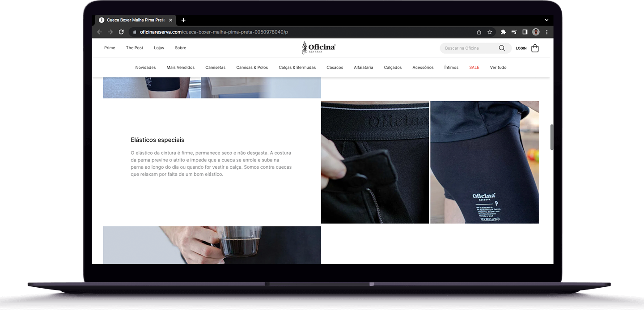Go forward to the next page
This screenshot has height=311, width=644.
(x=110, y=32)
